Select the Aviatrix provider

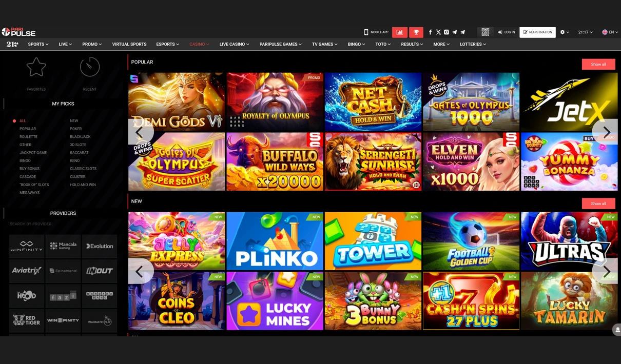tap(27, 271)
